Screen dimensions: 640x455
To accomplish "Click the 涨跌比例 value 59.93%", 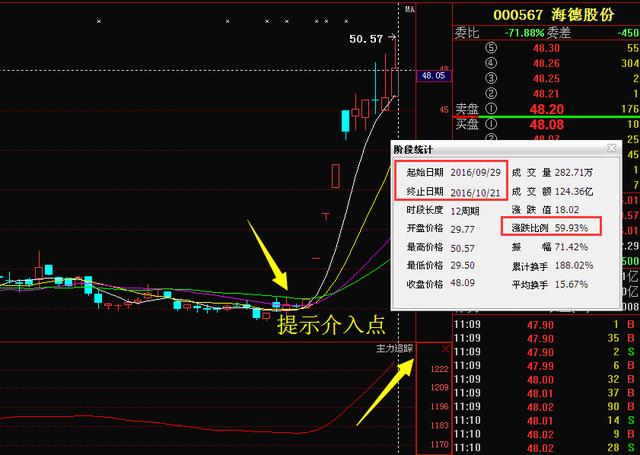I will (571, 228).
